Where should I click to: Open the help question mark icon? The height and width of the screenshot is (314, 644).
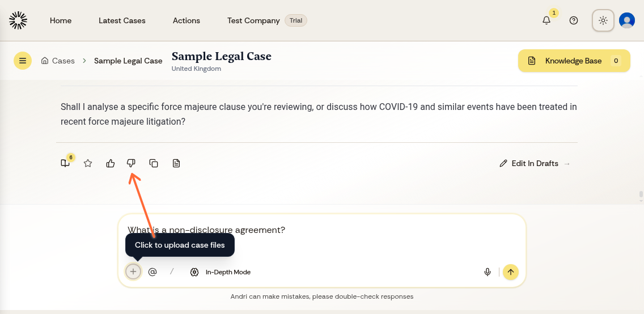[574, 20]
